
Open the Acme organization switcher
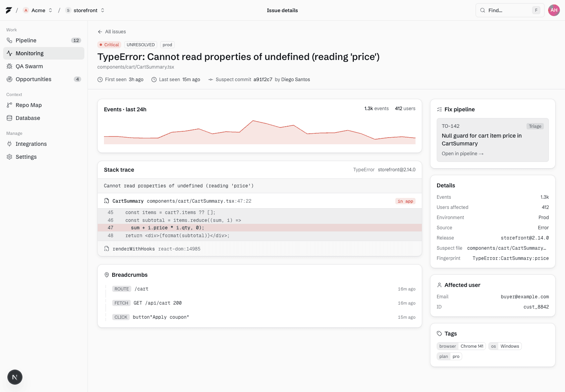38,10
